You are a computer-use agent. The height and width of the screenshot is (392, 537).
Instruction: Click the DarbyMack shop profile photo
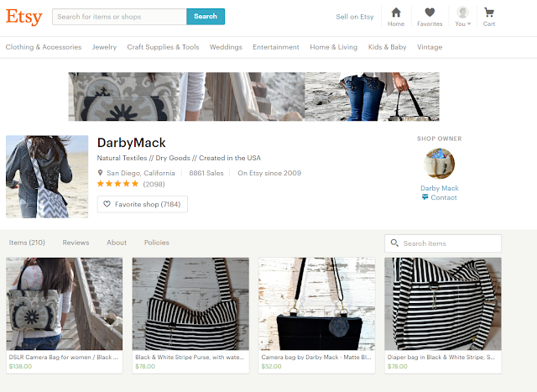coord(47,176)
